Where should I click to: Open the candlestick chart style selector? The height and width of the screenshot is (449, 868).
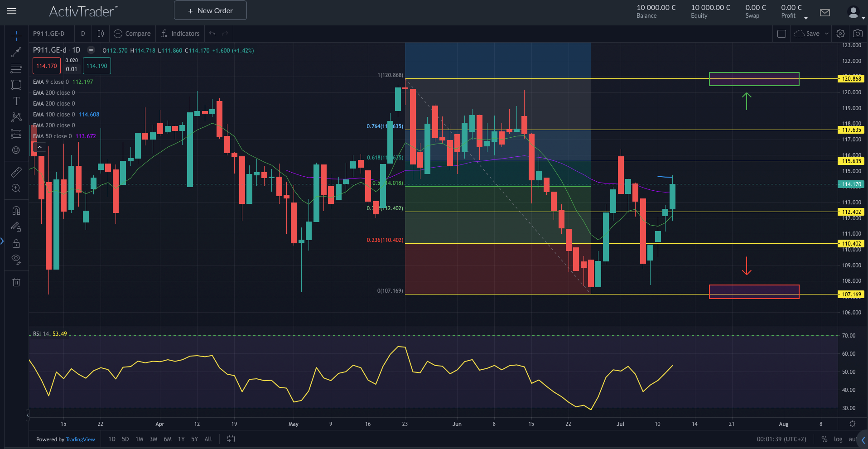click(101, 34)
